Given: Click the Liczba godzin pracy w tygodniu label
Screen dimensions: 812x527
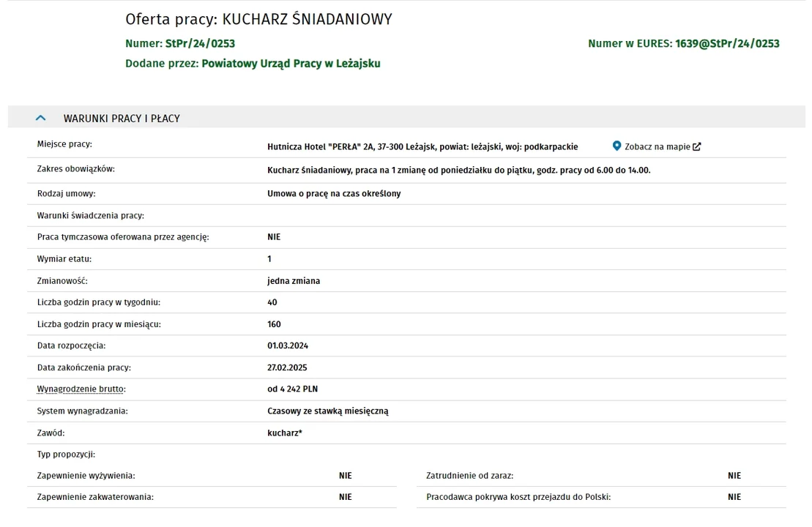Looking at the screenshot, I should (98, 302).
